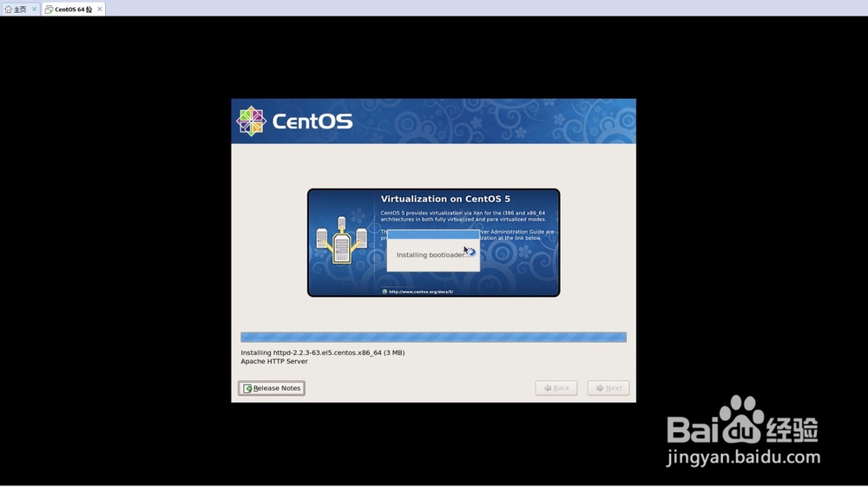Click the Installing bootloader dialog
The height and width of the screenshot is (487, 868).
(x=433, y=251)
